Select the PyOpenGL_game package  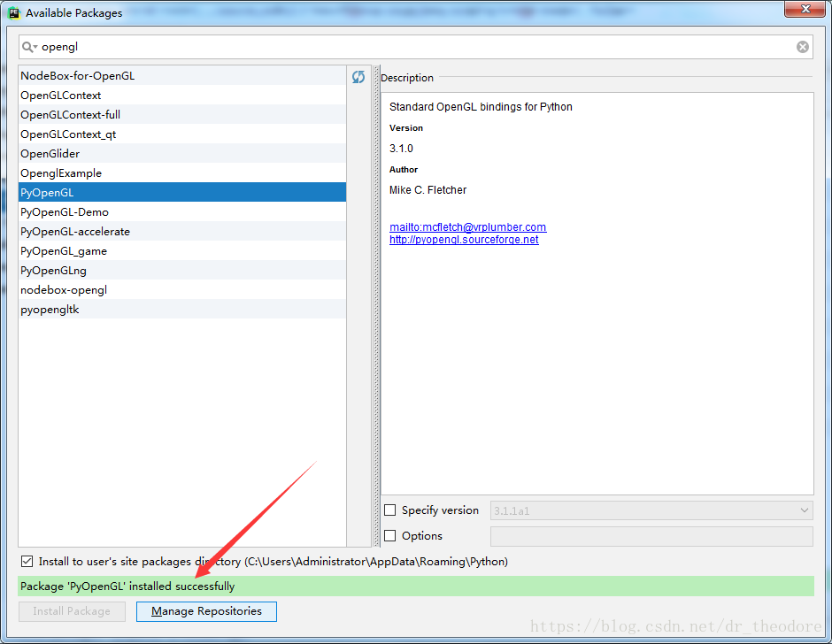point(182,250)
